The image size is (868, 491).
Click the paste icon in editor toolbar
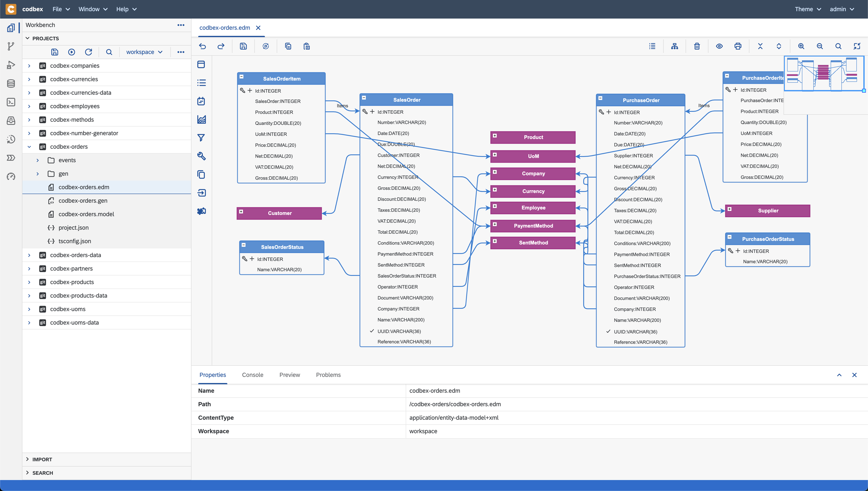[x=307, y=46]
